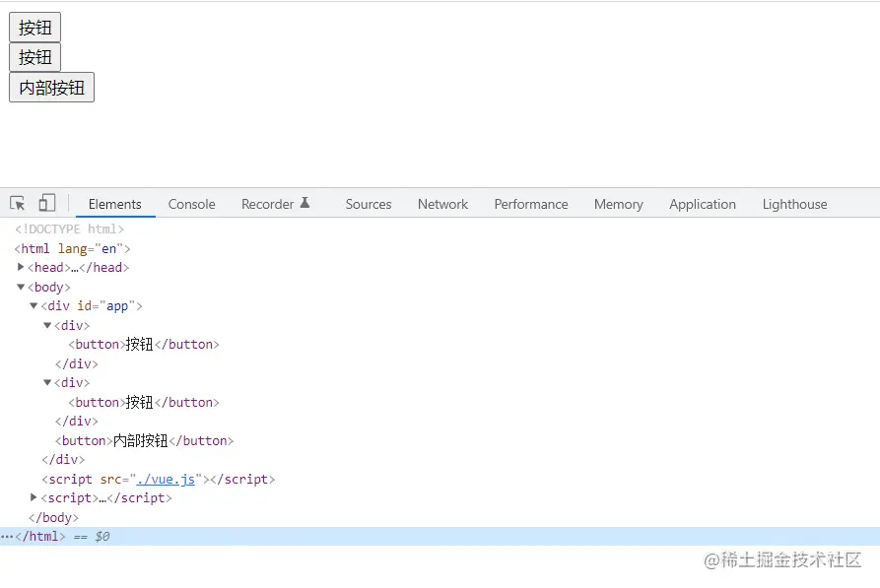
Task: Expand the head element node
Action: tap(21, 267)
